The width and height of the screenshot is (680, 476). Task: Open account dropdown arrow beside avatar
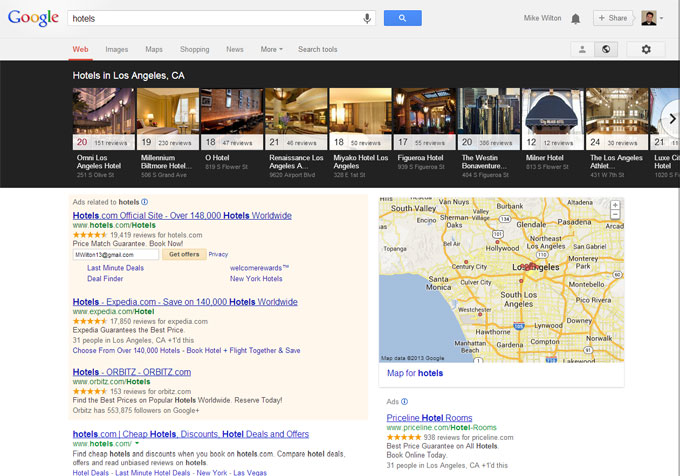662,18
